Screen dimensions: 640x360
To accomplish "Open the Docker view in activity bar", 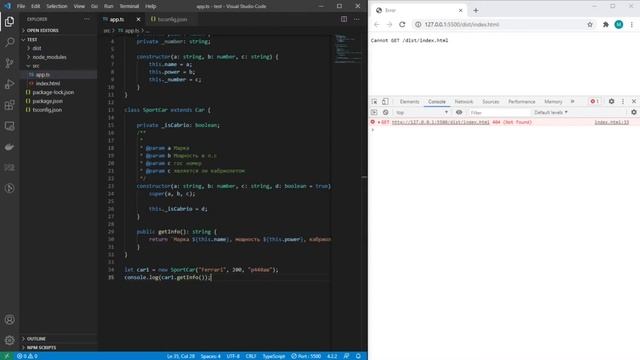I will [x=9, y=147].
